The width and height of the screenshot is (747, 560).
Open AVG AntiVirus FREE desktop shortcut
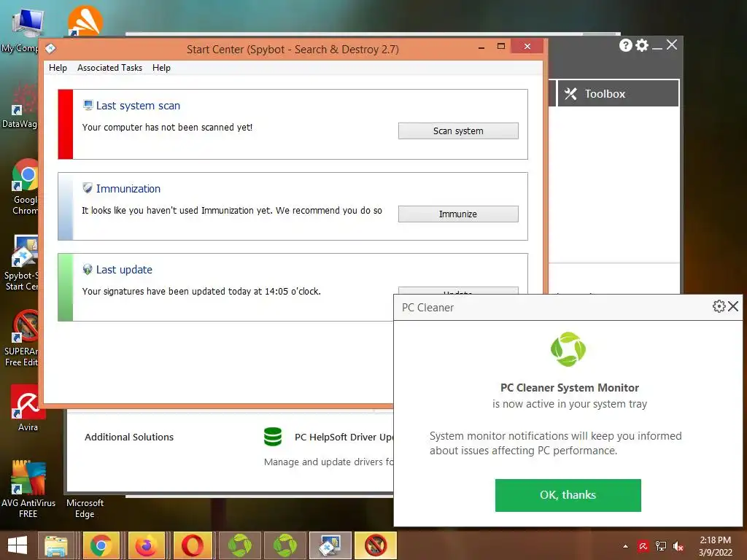(x=28, y=489)
